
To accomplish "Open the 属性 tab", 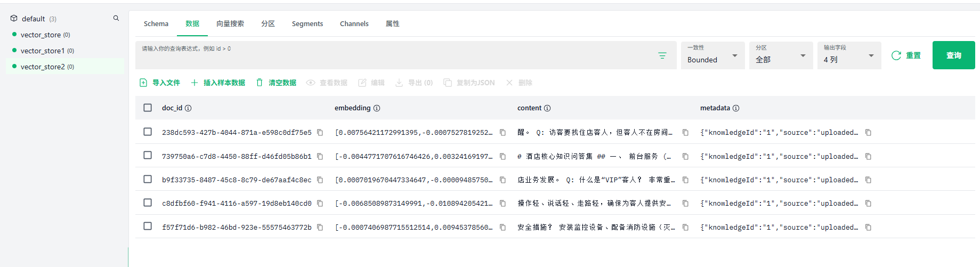I will pos(393,23).
